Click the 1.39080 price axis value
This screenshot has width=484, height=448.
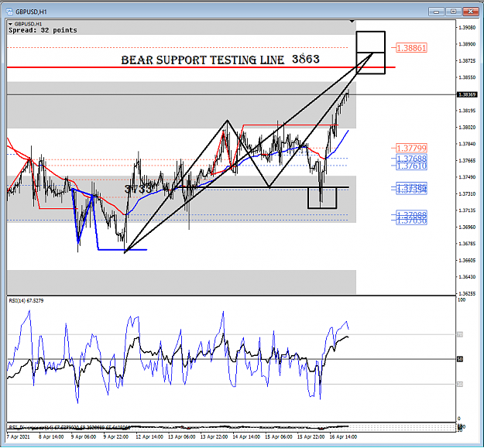[467, 27]
